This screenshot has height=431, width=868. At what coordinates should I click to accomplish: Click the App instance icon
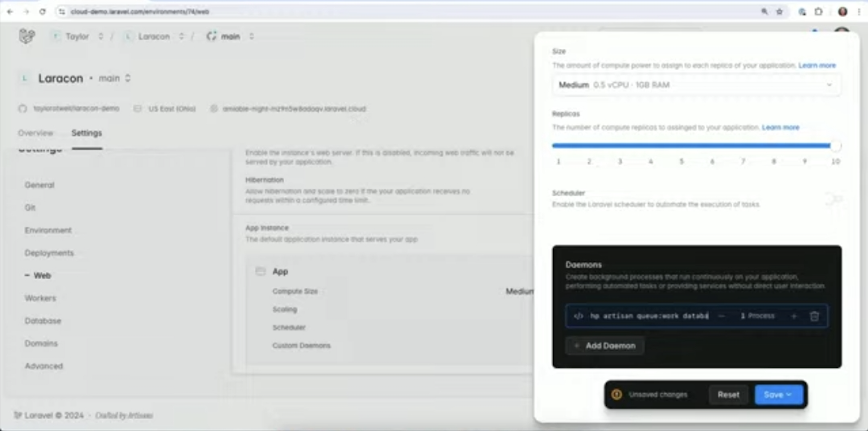click(261, 271)
